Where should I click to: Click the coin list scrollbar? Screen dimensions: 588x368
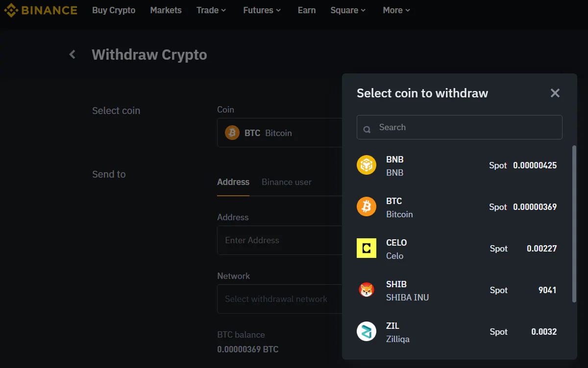pos(574,224)
